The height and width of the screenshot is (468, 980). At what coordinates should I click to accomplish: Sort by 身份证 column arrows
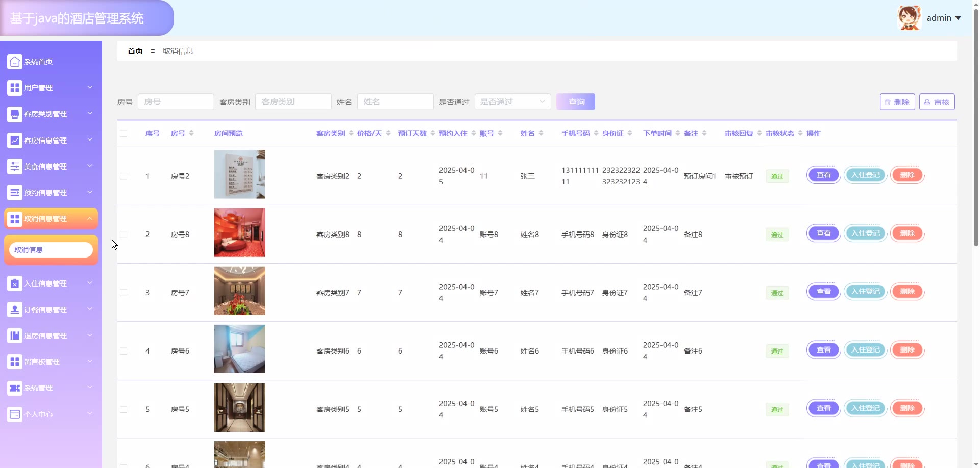click(x=630, y=133)
